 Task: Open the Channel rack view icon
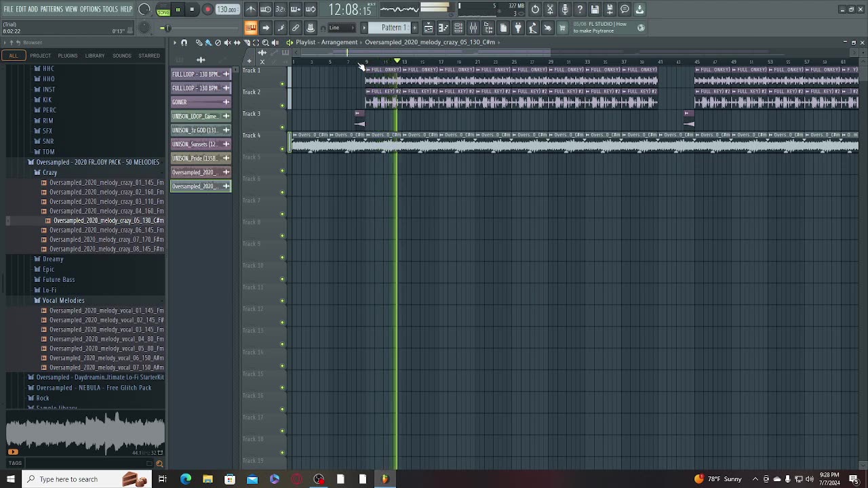click(458, 28)
